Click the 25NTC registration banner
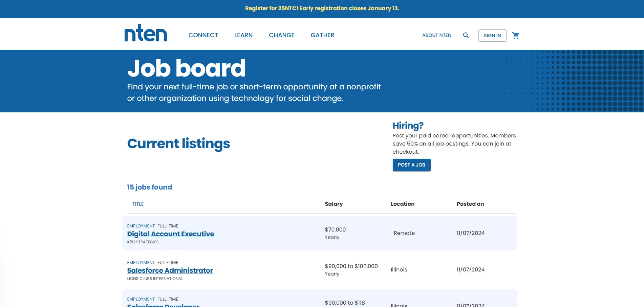Screen dimensions: 644x307 tap(322, 8)
